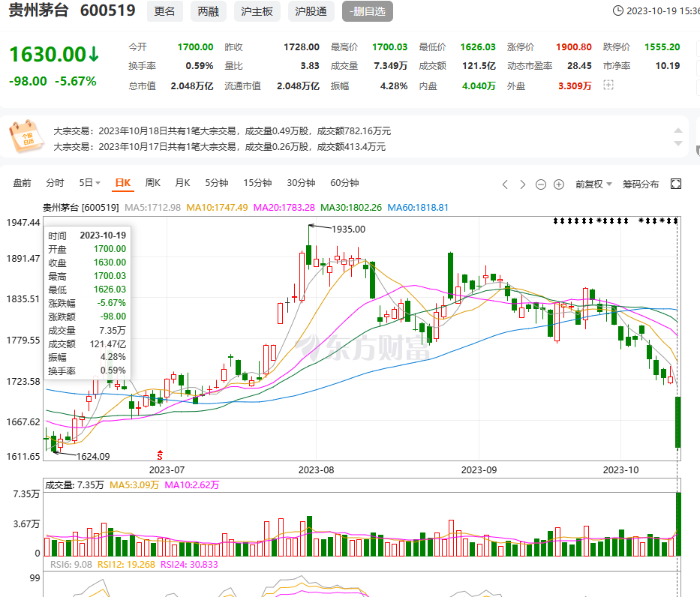Click the 1935.00 high price annotation
The height and width of the screenshot is (597, 700).
point(348,229)
